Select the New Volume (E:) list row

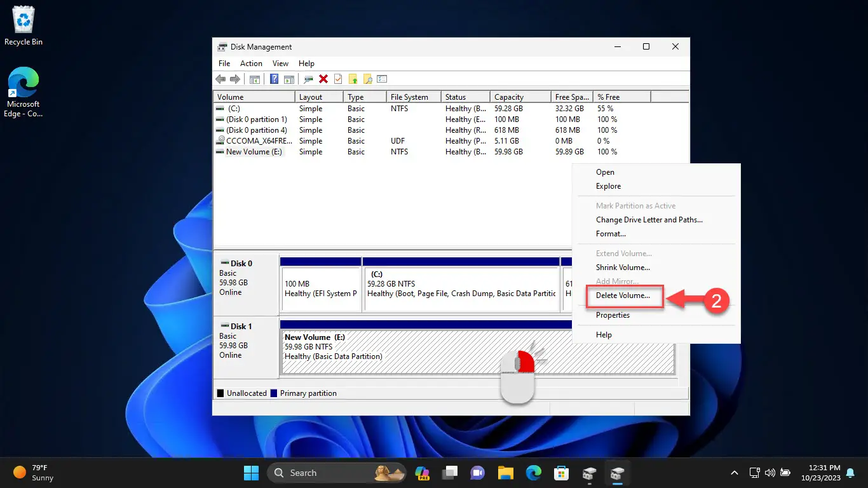click(x=451, y=152)
